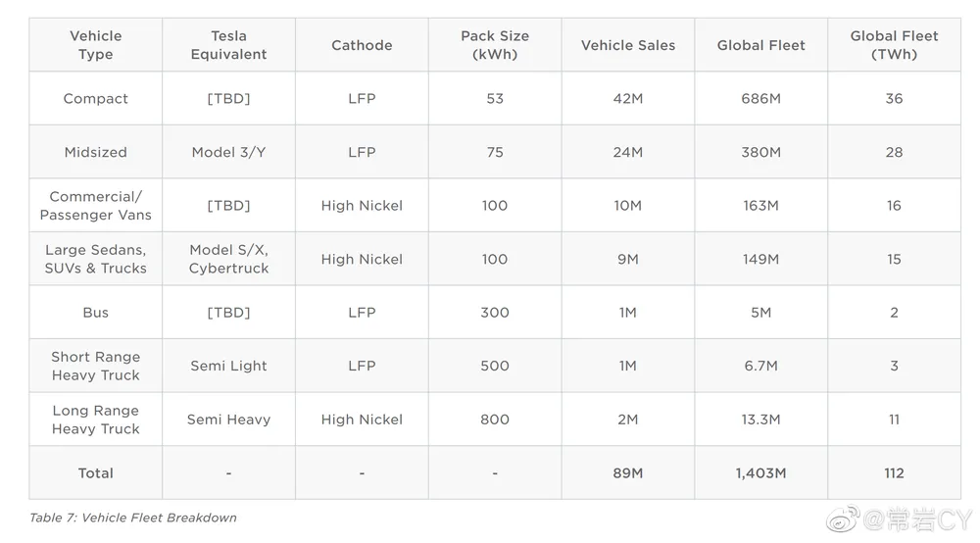This screenshot has width=980, height=543.
Task: Click the Model S/X, Cybertruck cell
Action: [228, 259]
